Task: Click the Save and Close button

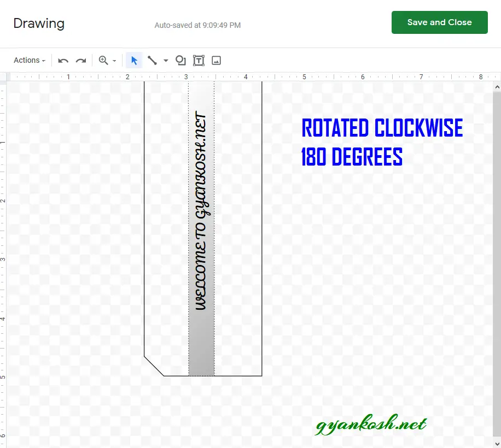Action: click(439, 22)
